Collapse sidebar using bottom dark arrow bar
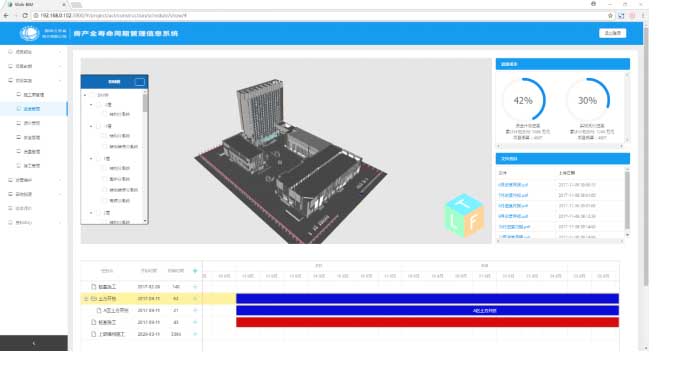 pyautogui.click(x=34, y=343)
